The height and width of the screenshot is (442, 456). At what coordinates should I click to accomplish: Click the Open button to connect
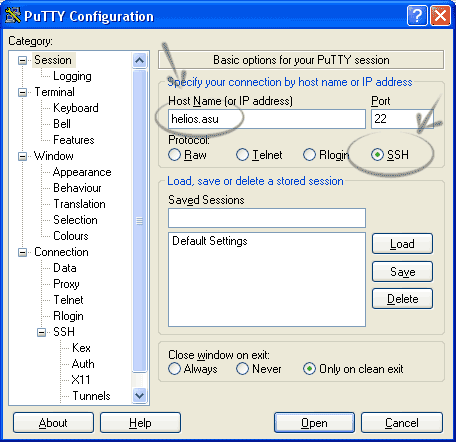(314, 423)
